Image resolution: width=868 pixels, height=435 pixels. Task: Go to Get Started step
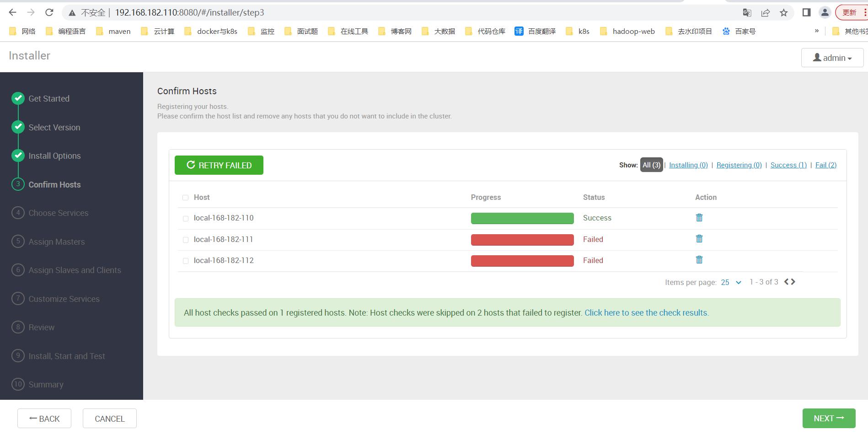49,98
